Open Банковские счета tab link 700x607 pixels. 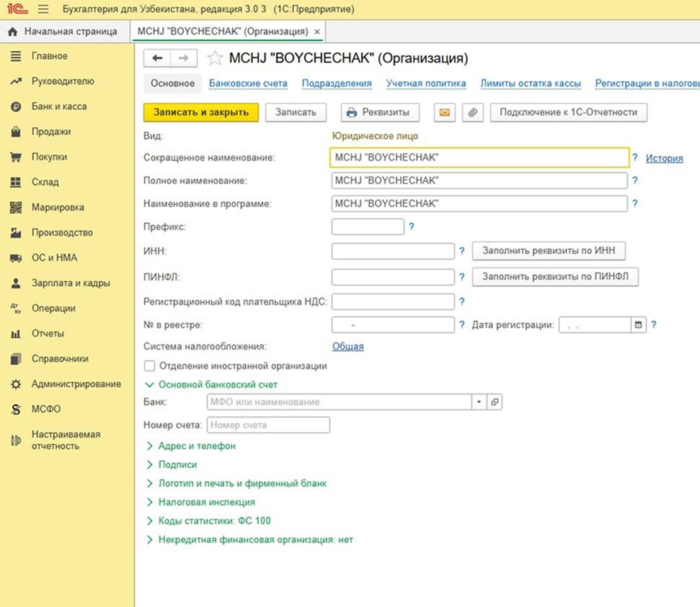click(248, 84)
